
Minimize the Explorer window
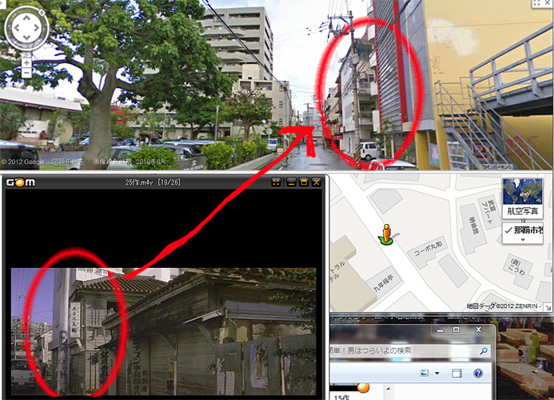point(440,330)
